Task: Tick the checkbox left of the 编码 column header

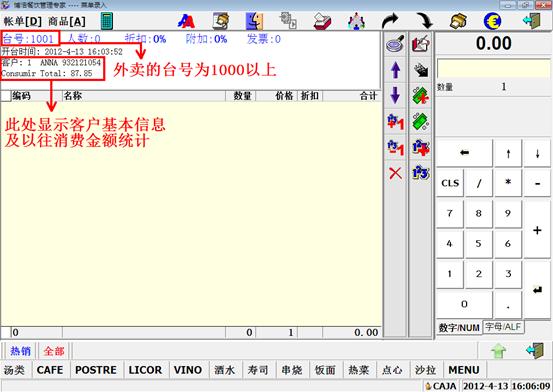Action: click(6, 96)
